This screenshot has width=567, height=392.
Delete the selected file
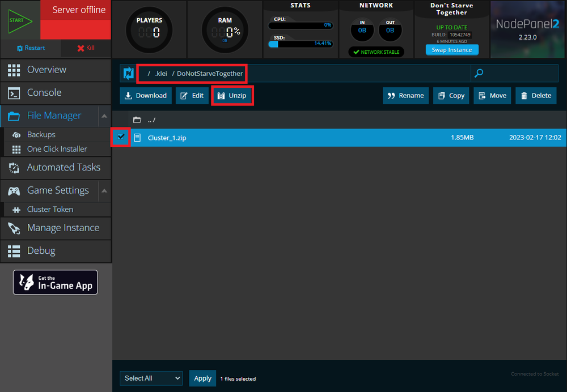[x=536, y=96]
